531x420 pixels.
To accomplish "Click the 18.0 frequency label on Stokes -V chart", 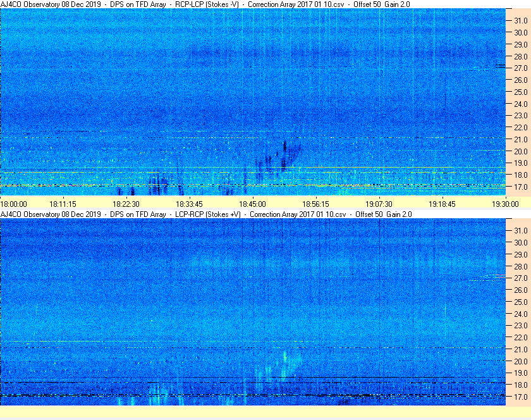I will (x=521, y=175).
